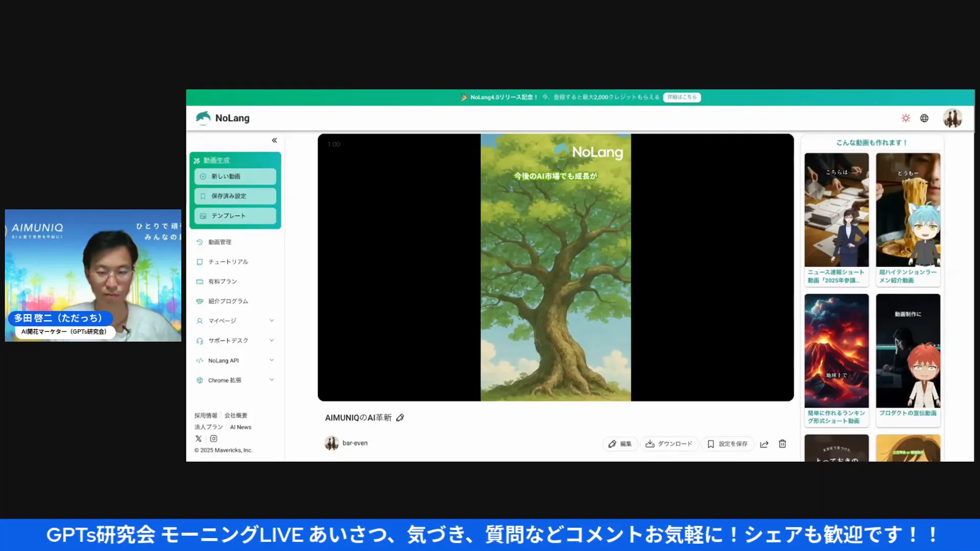
Task: Open 保存済み設定 in sidebar
Action: coord(235,196)
